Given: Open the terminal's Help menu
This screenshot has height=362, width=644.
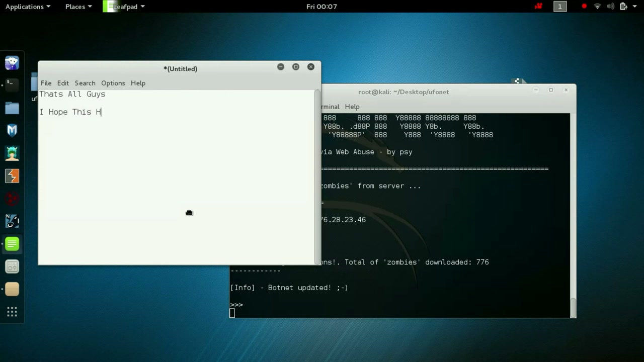Looking at the screenshot, I should tap(352, 107).
